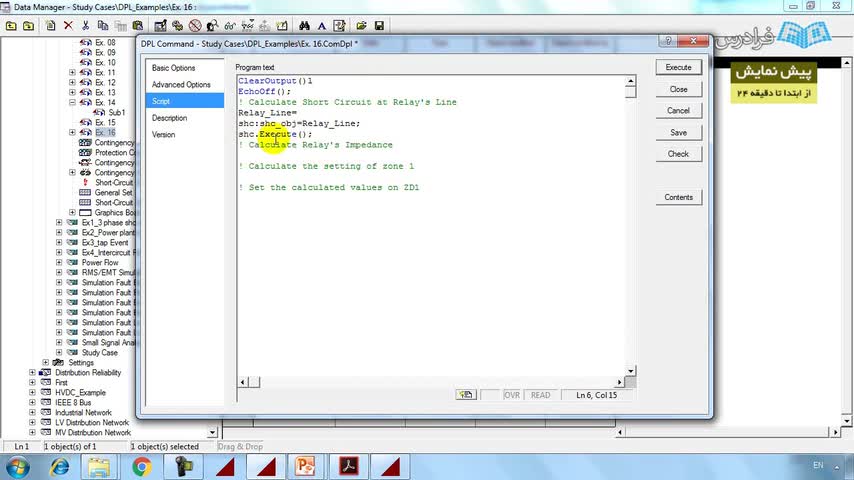Expand the Distribution Reliability project

click(x=32, y=373)
